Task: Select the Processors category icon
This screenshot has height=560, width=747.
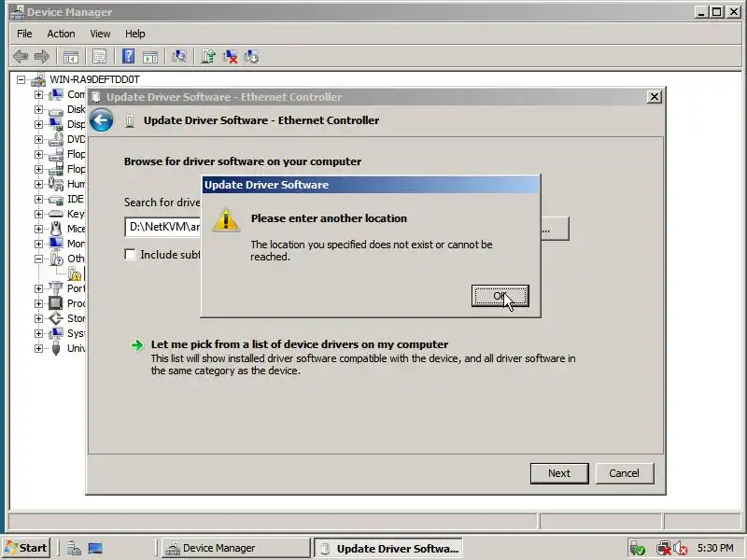Action: 56,303
